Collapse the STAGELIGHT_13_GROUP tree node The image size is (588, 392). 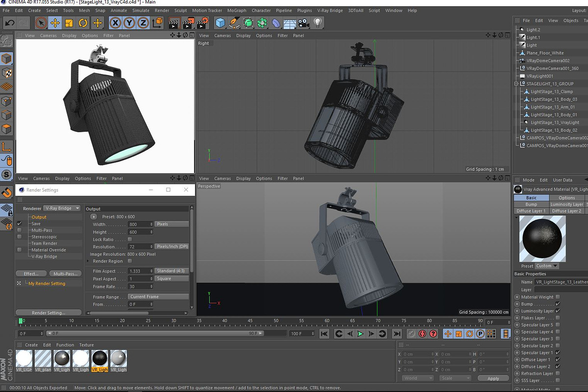(x=516, y=84)
